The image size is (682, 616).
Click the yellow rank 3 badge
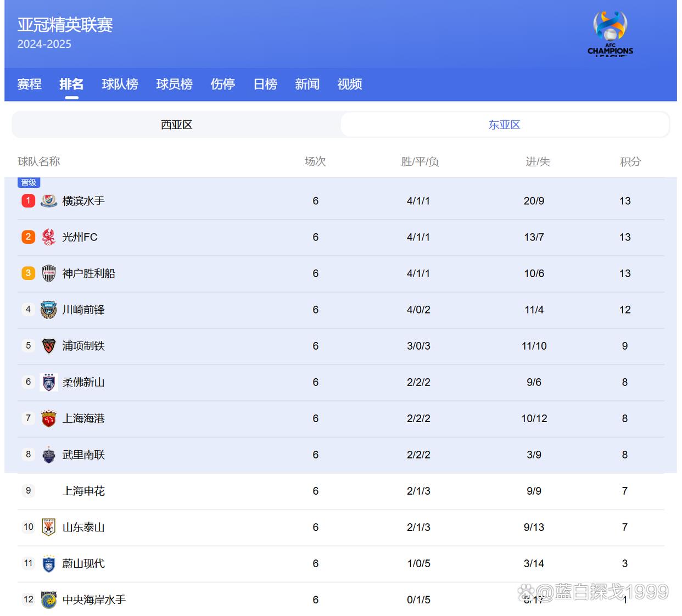click(29, 273)
